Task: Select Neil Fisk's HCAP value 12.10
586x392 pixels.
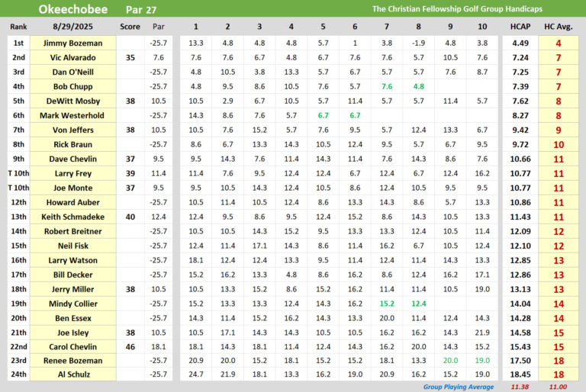Action: (520, 246)
